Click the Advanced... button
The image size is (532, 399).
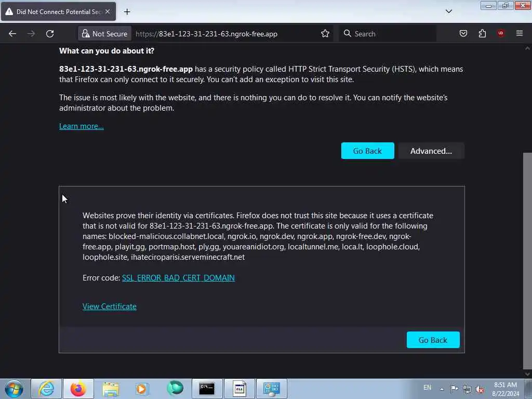pos(431,151)
